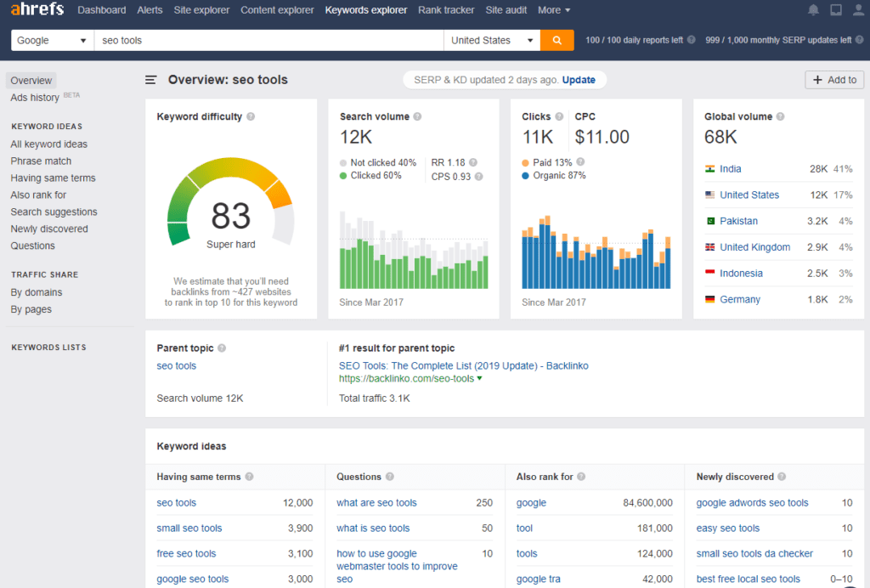Viewport: 870px width, 588px height.
Task: Open traffic share By pages
Action: [31, 309]
